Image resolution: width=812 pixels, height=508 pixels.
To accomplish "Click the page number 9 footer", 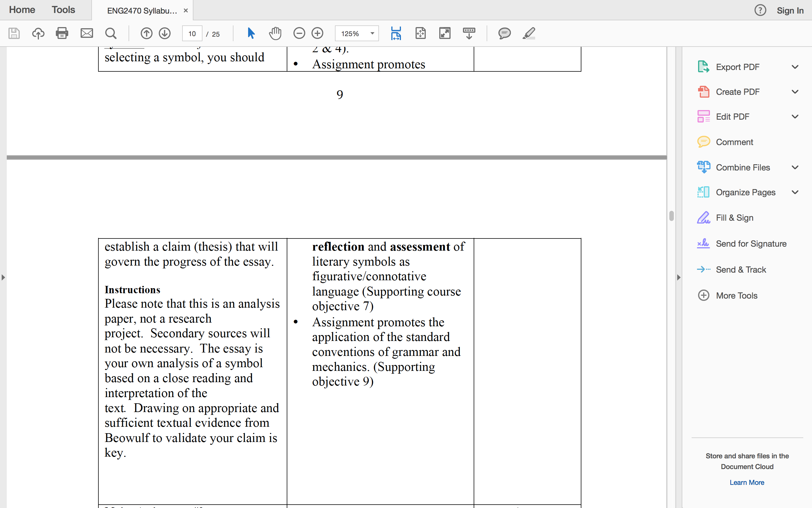I will tap(339, 95).
